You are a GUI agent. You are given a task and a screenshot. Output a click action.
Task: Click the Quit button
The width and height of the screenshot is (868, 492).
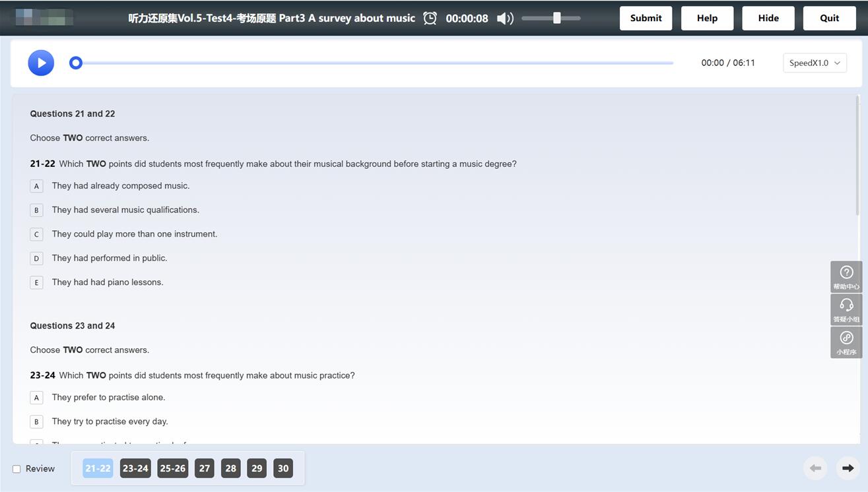829,18
